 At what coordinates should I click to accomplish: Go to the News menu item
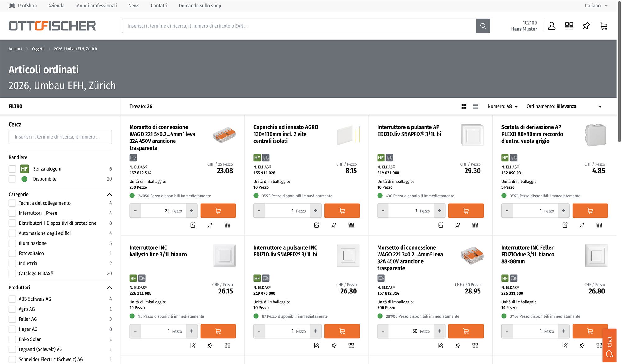click(x=134, y=6)
